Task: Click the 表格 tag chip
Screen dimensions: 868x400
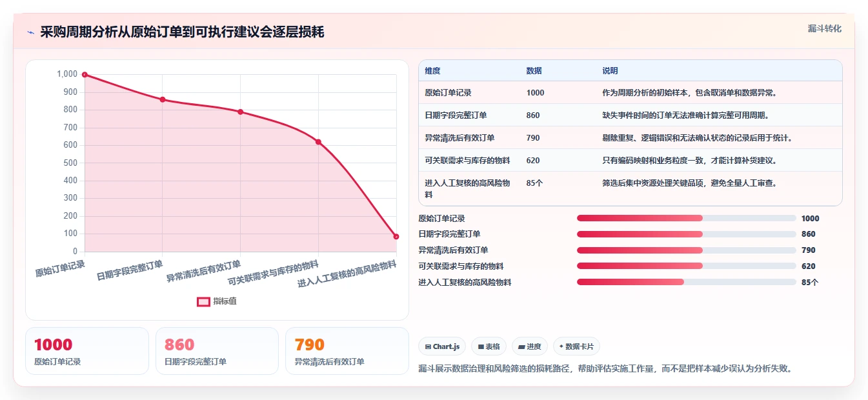Action: coord(489,346)
